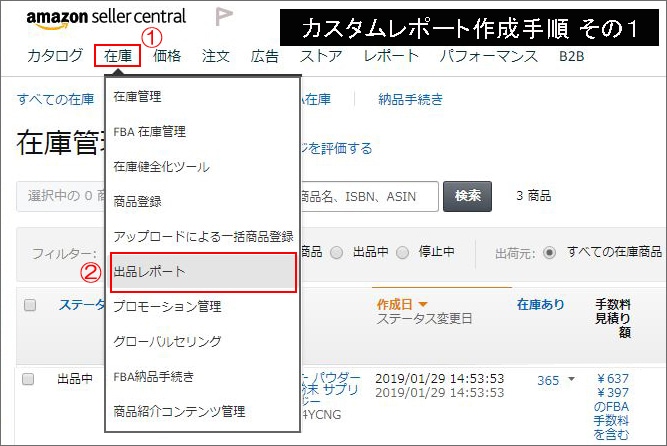Open グローバルセリング from the dropdown
Viewport: 667px width, 446px height.
[x=167, y=341]
